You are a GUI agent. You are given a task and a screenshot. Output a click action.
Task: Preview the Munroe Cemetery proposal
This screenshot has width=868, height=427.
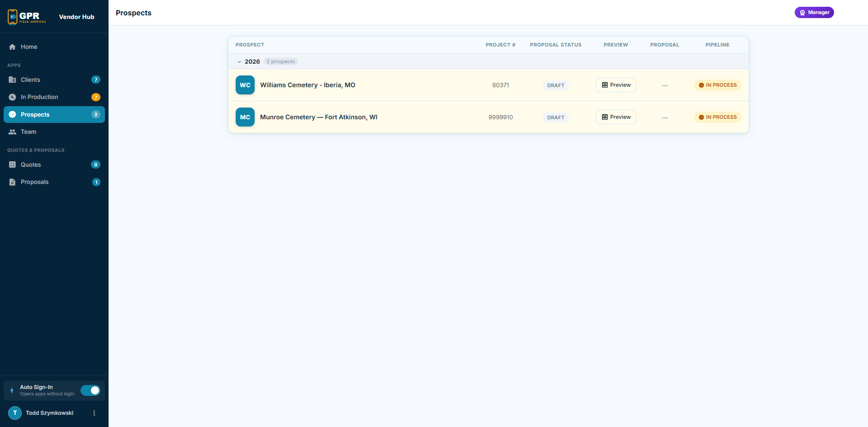click(x=616, y=117)
